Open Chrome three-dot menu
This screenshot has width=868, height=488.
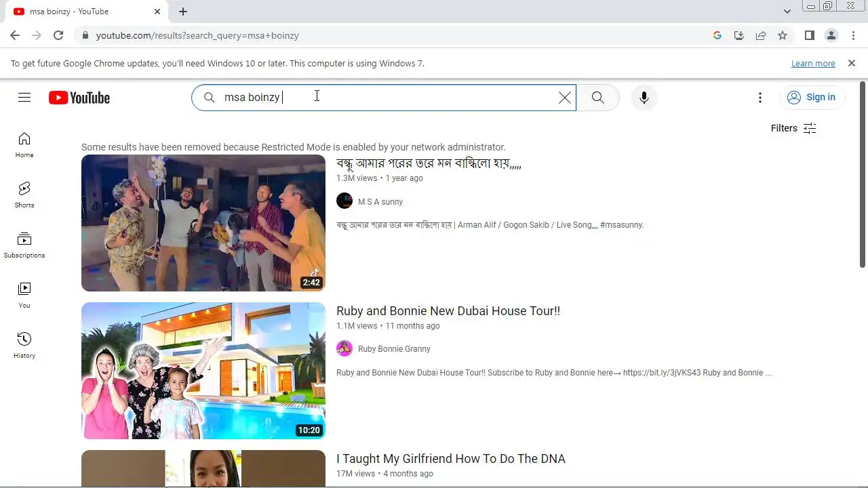[x=853, y=35]
